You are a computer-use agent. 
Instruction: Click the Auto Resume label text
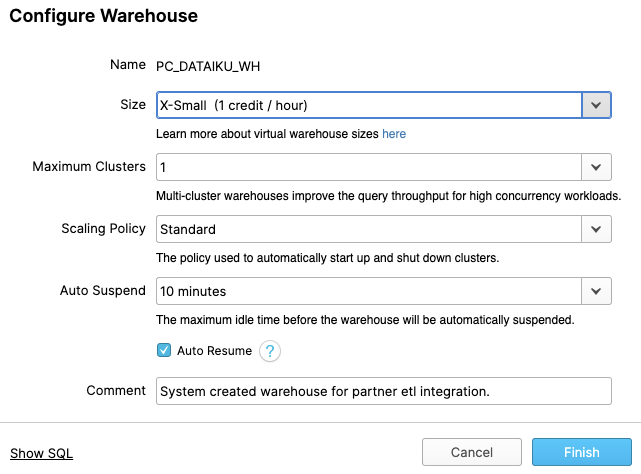[214, 351]
